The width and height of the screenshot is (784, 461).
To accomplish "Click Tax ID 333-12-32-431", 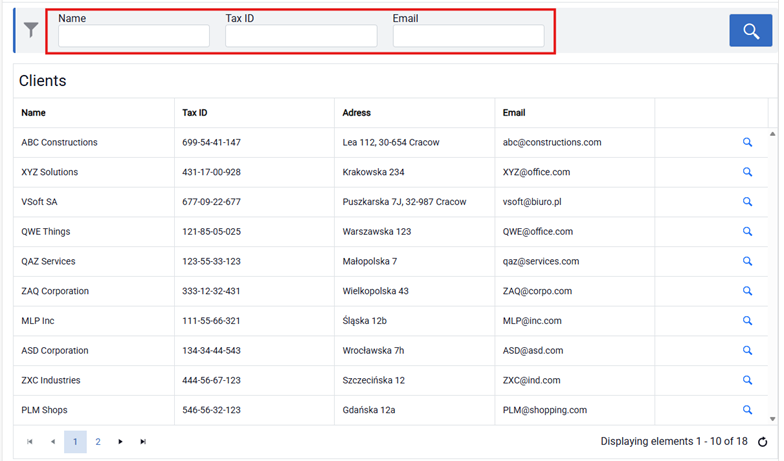I will pos(211,290).
